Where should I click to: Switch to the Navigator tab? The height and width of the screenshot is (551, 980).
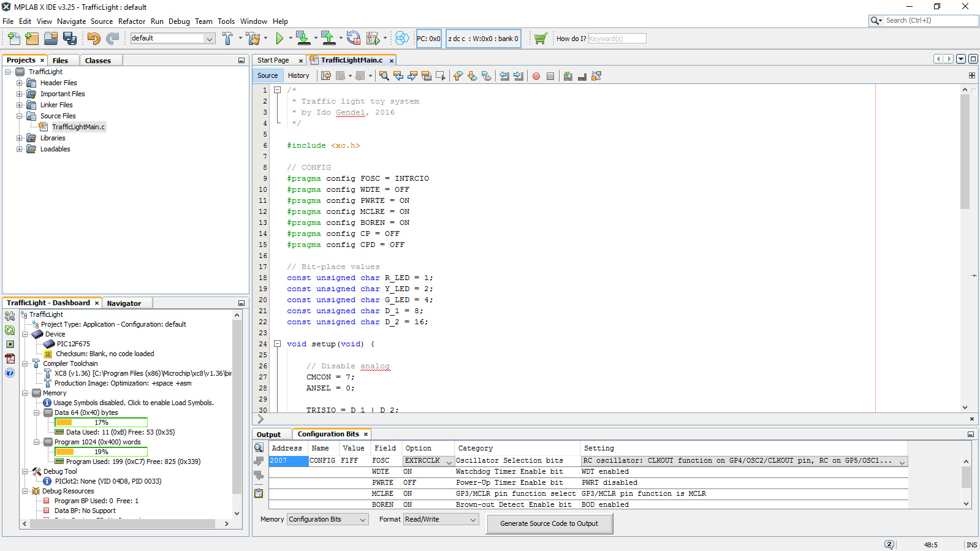click(124, 303)
